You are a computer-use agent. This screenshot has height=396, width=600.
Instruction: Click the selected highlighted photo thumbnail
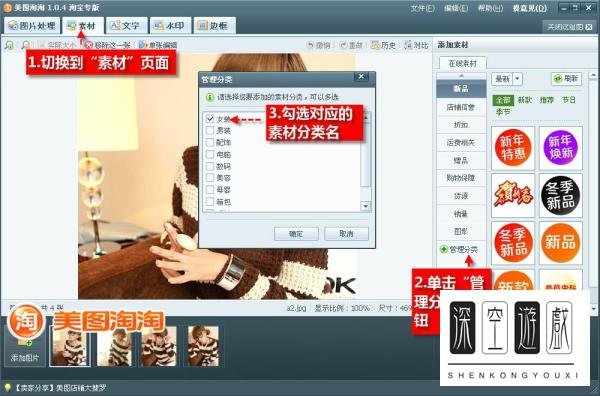click(70, 346)
